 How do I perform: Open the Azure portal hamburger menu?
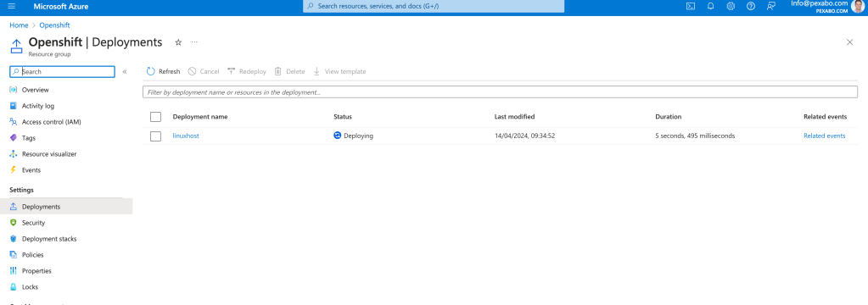pos(12,7)
